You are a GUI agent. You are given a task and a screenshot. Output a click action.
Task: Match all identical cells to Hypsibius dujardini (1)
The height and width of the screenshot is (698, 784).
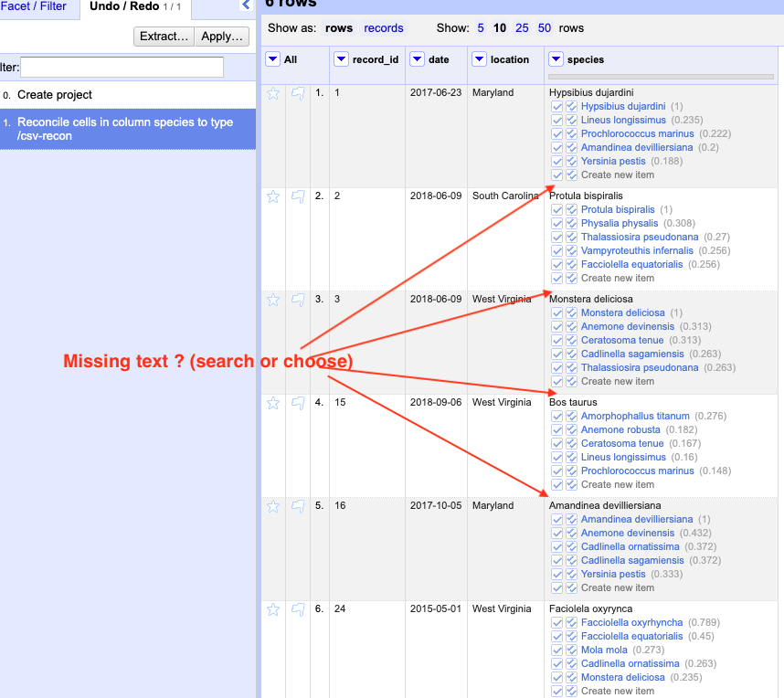(571, 107)
